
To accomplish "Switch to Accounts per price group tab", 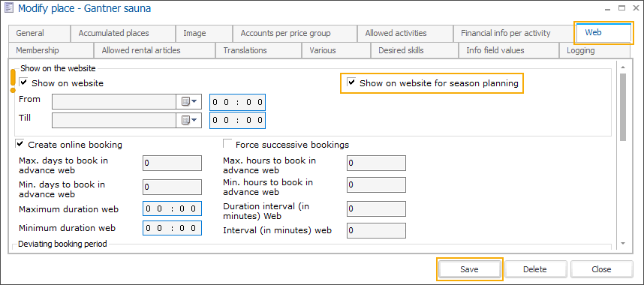I will click(294, 33).
